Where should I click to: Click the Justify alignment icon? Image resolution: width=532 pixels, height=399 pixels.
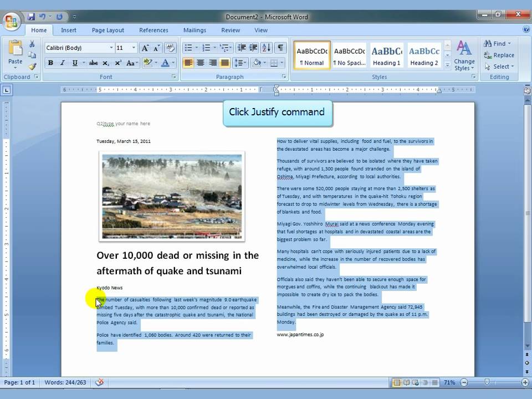pos(224,63)
